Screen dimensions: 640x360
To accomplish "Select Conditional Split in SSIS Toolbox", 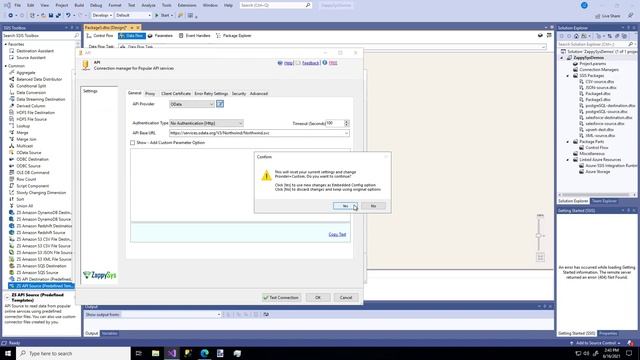I will tap(31, 86).
